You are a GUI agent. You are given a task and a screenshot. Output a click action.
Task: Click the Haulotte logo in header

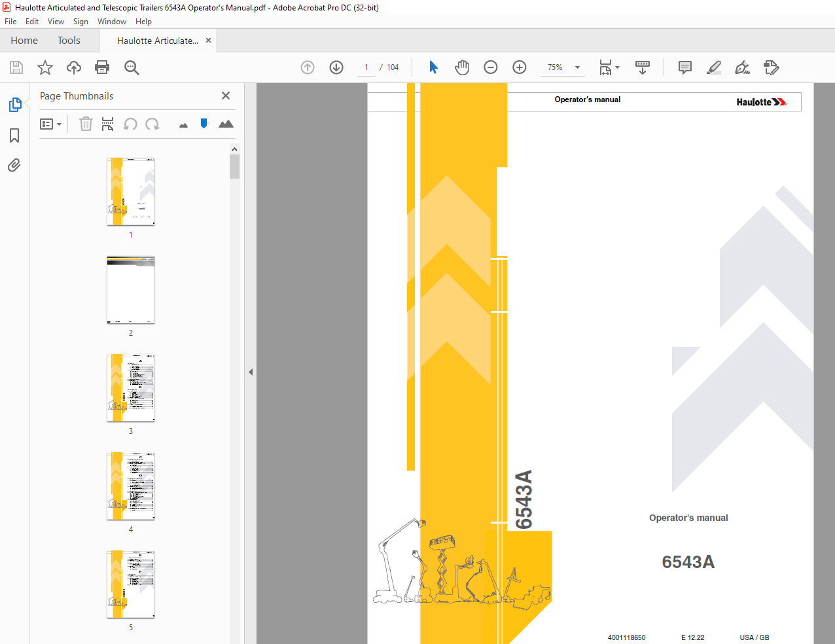(761, 102)
